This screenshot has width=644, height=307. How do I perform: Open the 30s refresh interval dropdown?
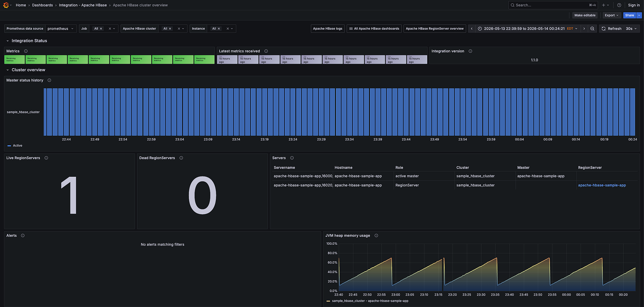click(x=631, y=29)
